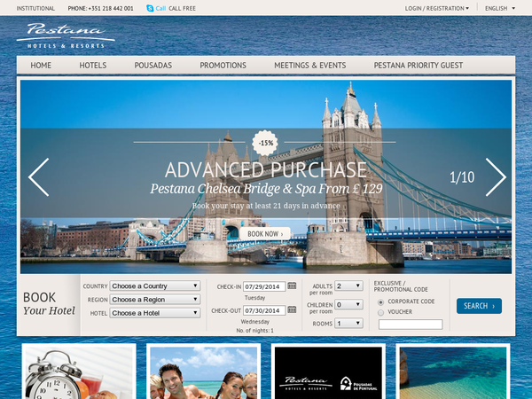Select the Voucher radio button

pos(380,312)
